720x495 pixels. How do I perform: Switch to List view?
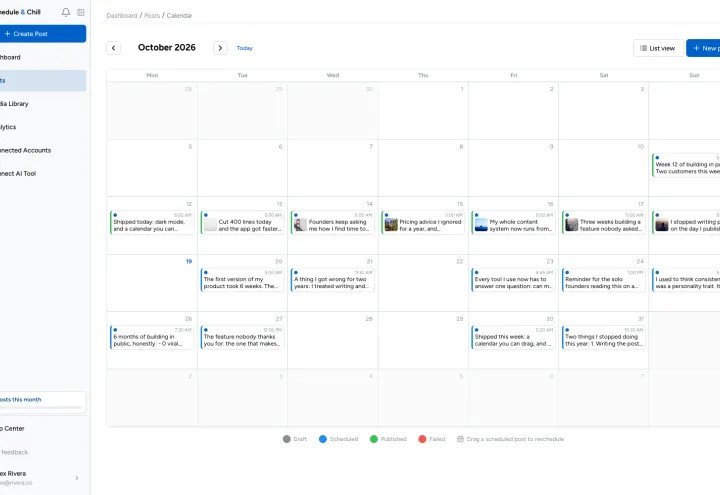(x=658, y=48)
